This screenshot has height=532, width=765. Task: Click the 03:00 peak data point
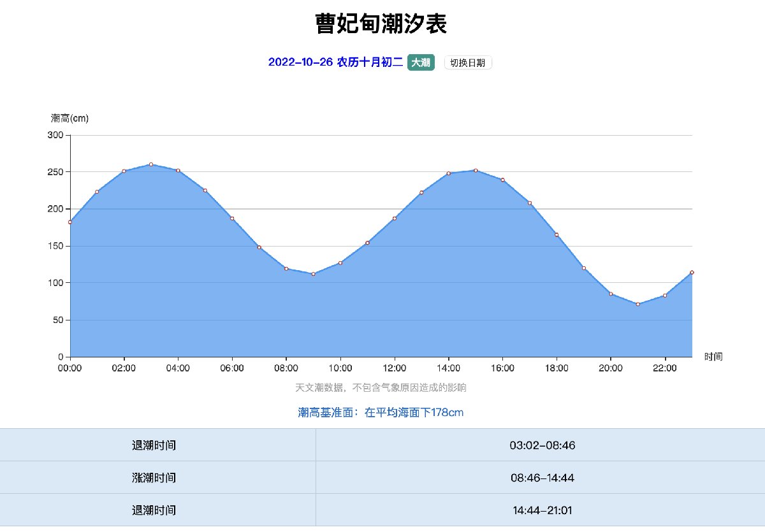click(151, 164)
